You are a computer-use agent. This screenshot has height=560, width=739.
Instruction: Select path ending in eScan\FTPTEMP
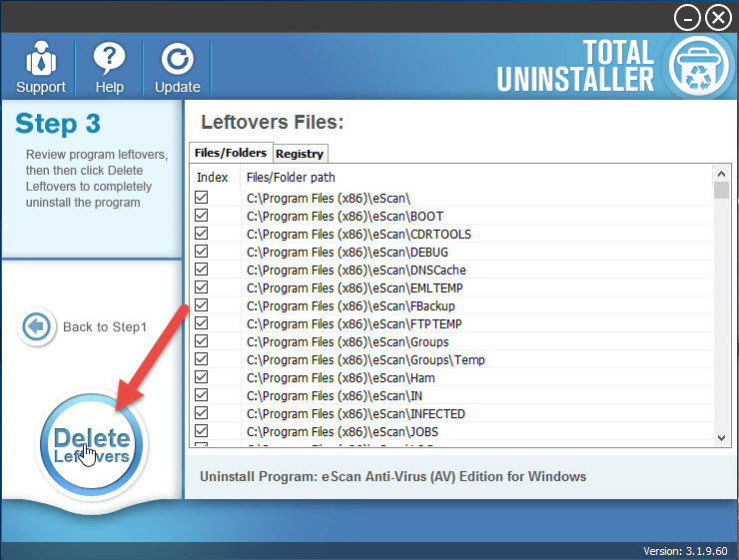355,324
